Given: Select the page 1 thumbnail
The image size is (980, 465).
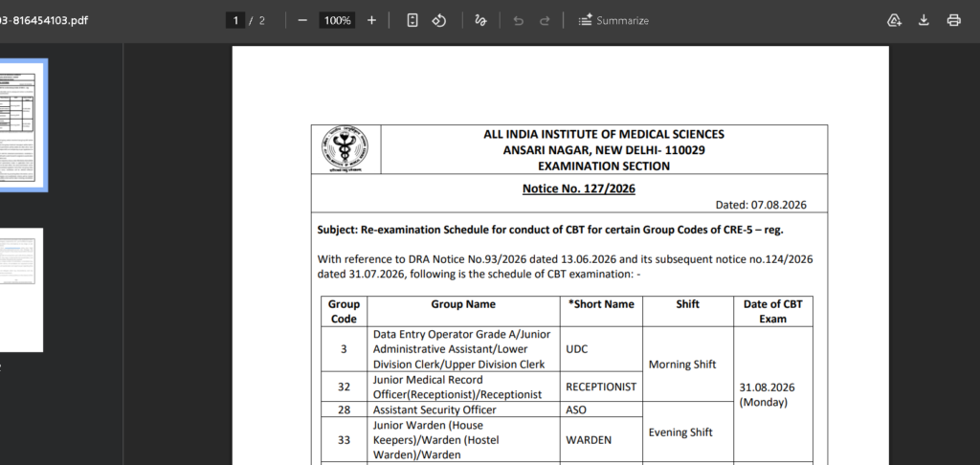Looking at the screenshot, I should pyautogui.click(x=23, y=125).
